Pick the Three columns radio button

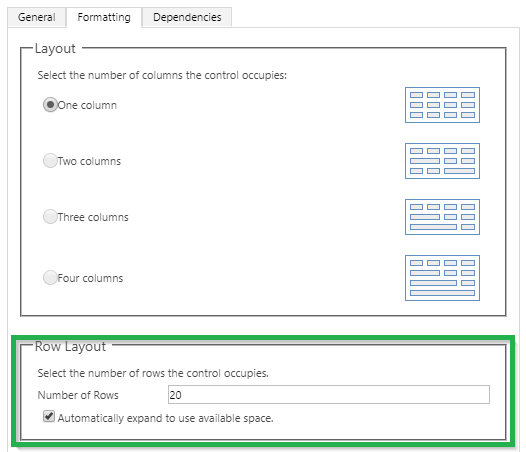50,217
